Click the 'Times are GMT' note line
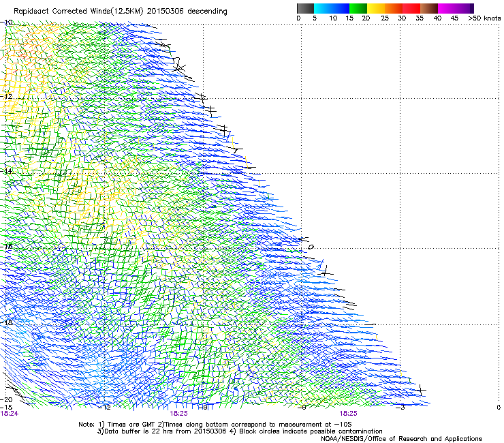 pyautogui.click(x=215, y=425)
